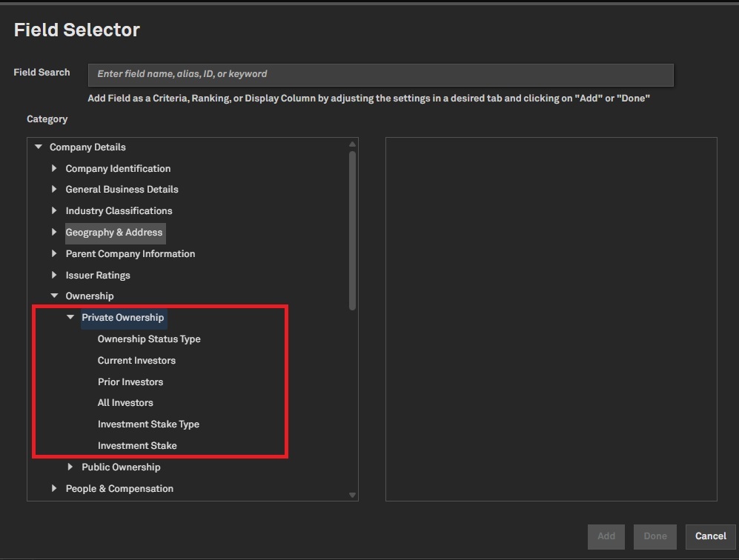Viewport: 739px width, 560px height.
Task: Collapse the Ownership node
Action: 54,296
